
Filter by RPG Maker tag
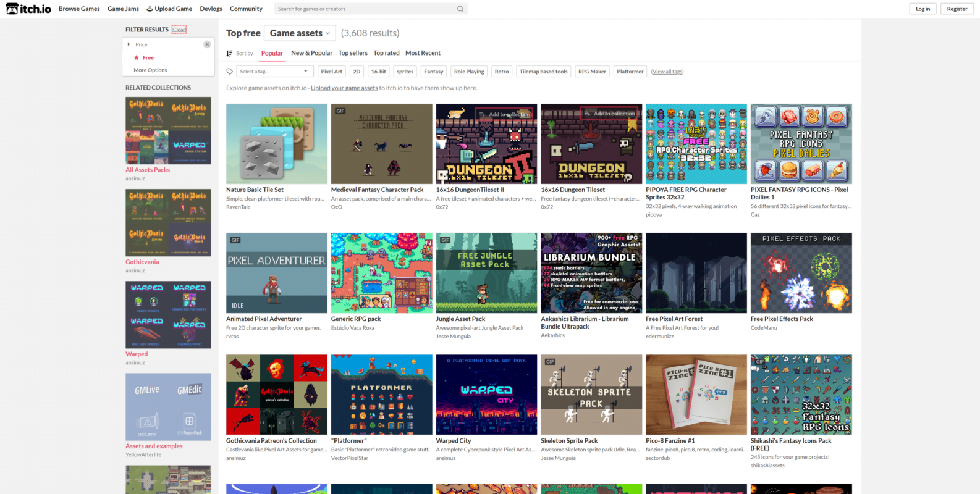coord(592,72)
